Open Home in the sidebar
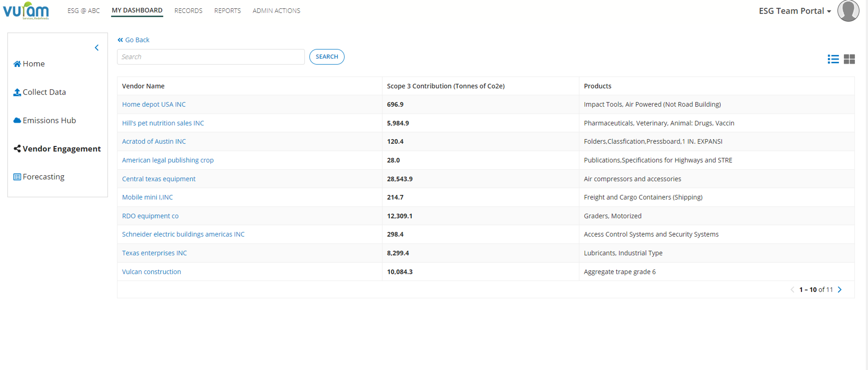 [34, 64]
